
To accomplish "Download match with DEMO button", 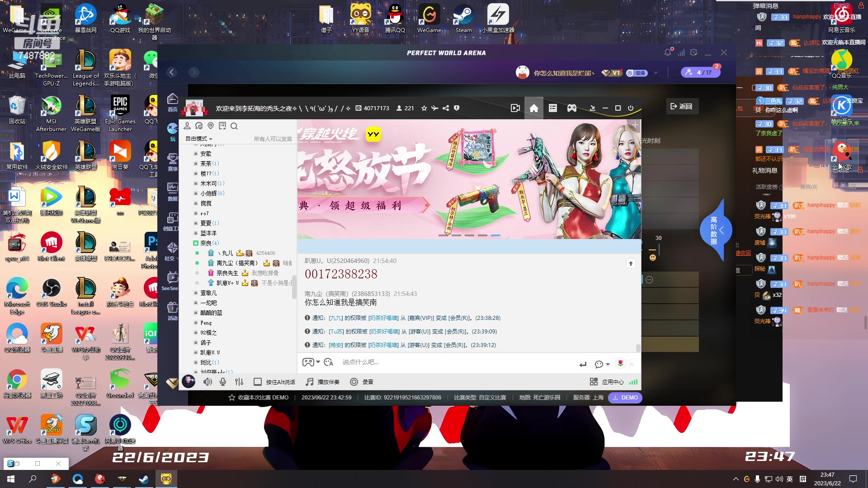I will coord(625,398).
